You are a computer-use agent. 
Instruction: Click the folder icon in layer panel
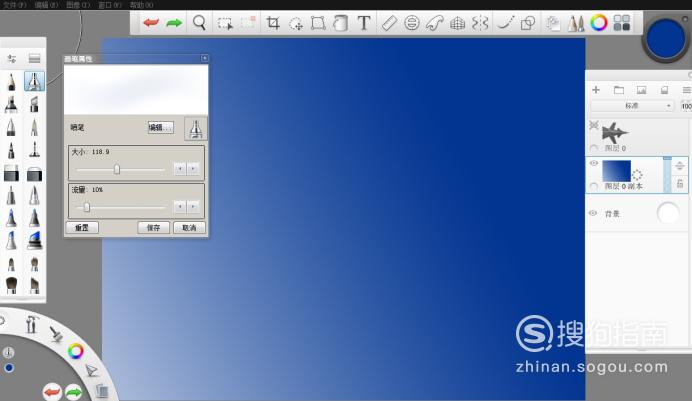[x=619, y=90]
